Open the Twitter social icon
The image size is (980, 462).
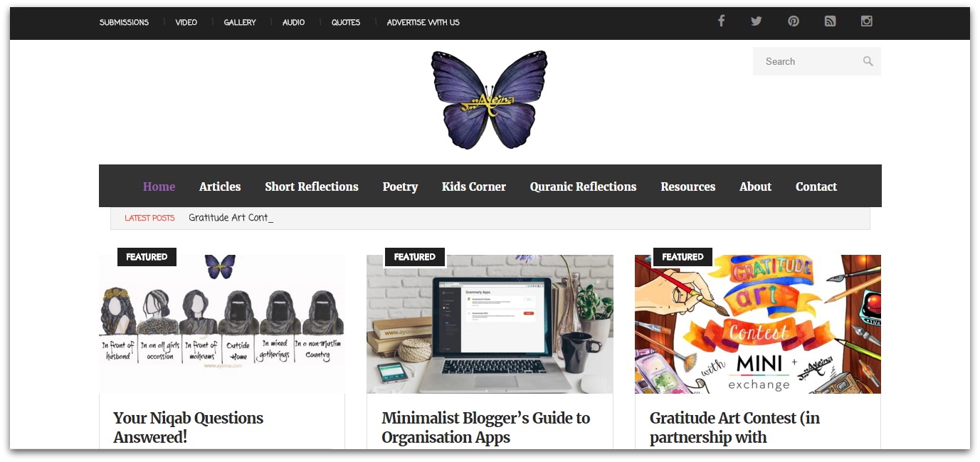(x=757, y=21)
